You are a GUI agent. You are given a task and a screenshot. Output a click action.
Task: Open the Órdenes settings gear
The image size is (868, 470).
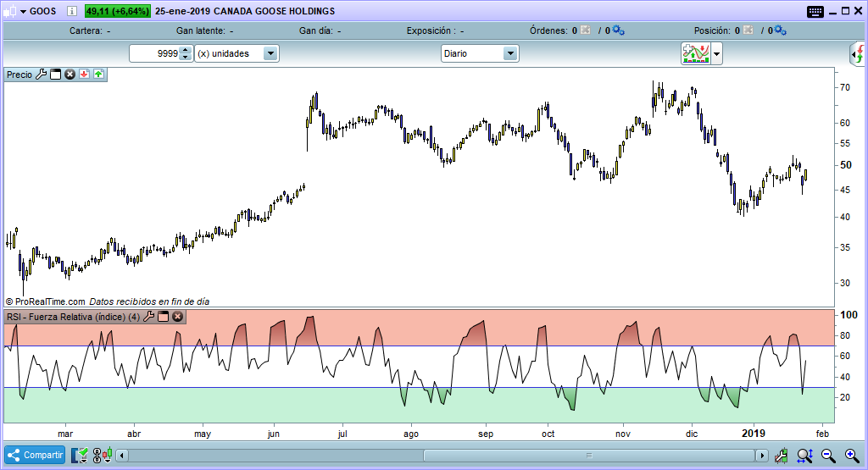point(618,30)
